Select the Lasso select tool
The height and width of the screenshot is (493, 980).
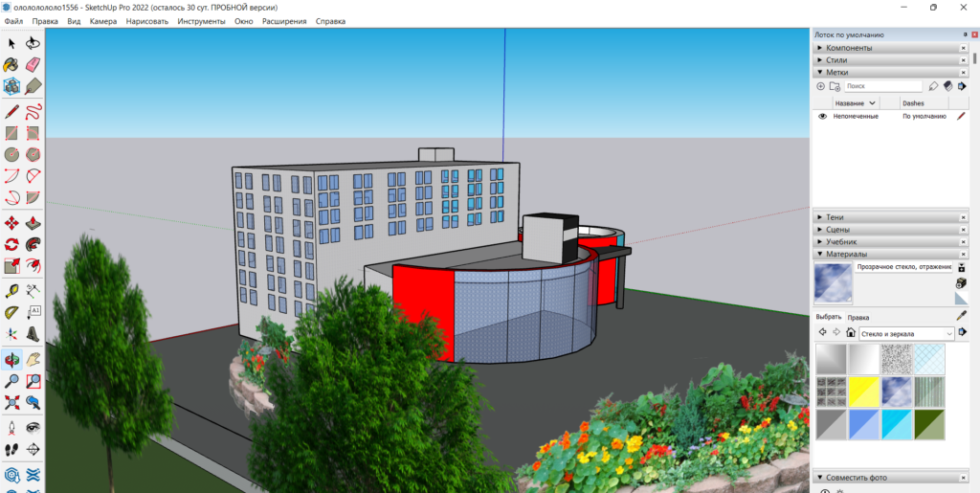click(33, 43)
